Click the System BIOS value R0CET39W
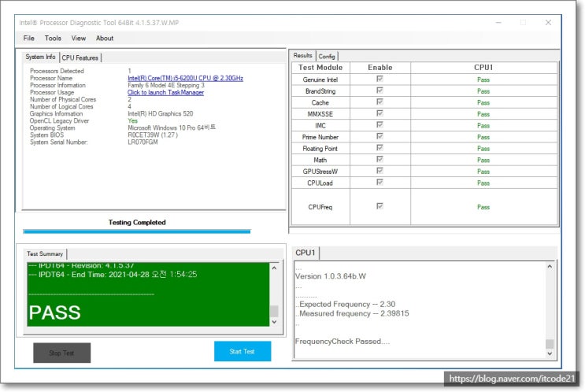 click(153, 135)
